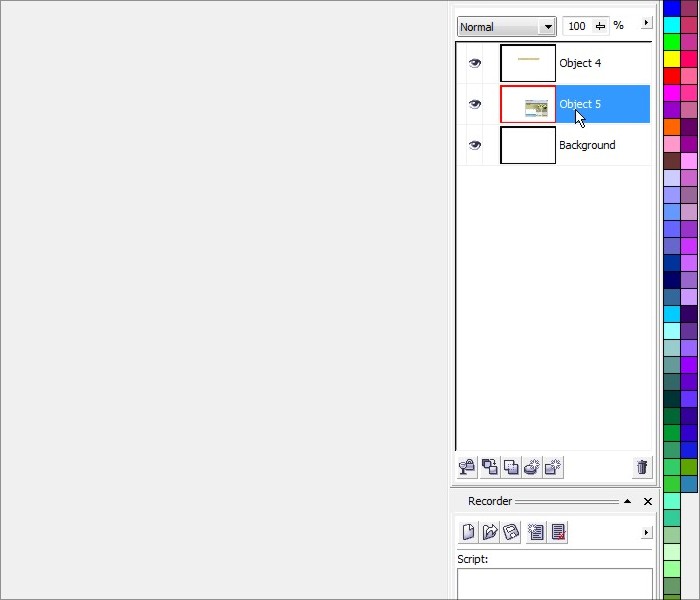
Task: Click the New Lens icon
Action: pos(533,467)
